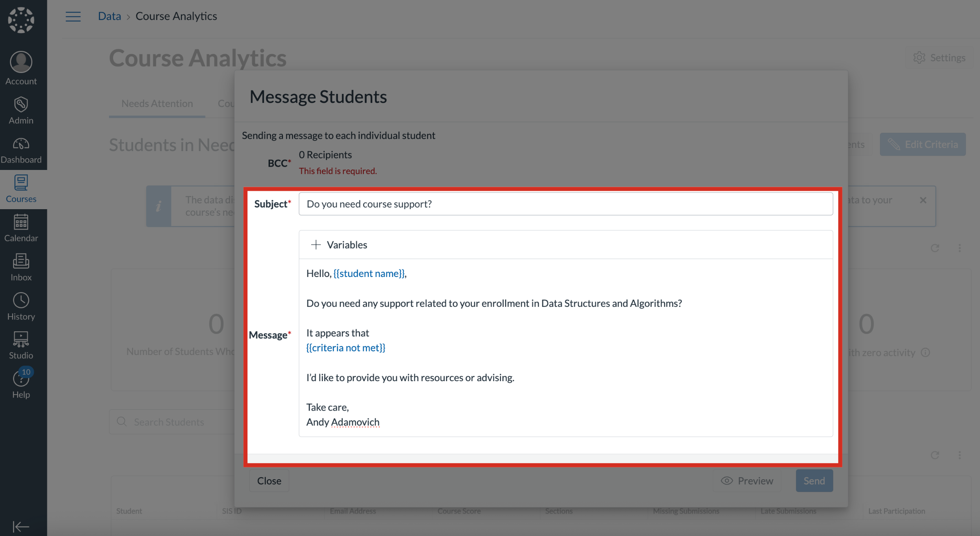This screenshot has width=980, height=536.
Task: Open the Admin sidebar icon
Action: (21, 109)
